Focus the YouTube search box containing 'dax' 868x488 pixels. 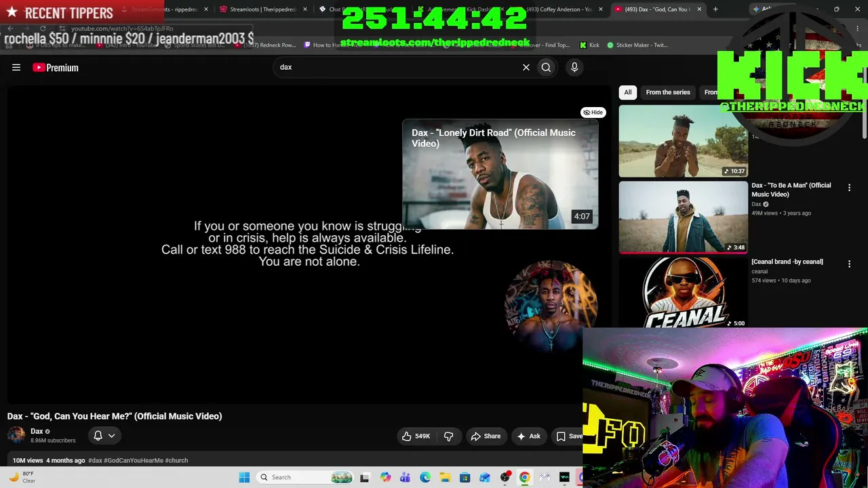coord(397,67)
